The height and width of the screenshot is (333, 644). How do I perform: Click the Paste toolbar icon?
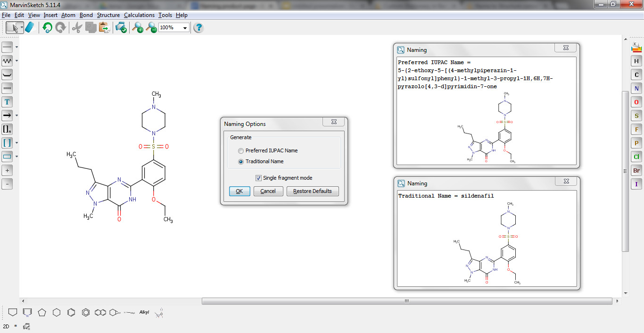(x=103, y=27)
